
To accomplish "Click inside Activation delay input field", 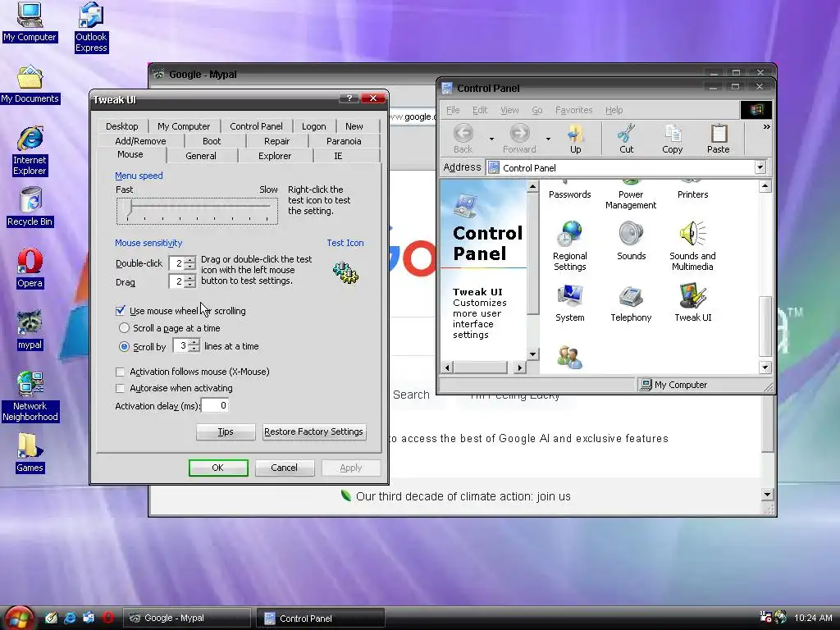I will [215, 405].
